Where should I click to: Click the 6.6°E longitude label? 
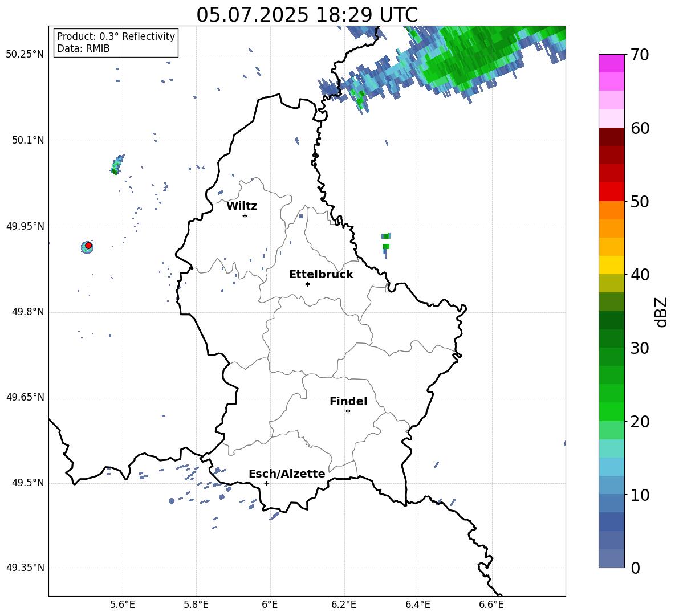(491, 605)
